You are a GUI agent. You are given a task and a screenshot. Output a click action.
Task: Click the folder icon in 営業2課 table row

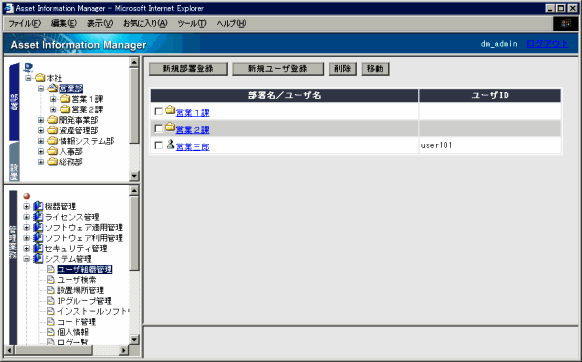pyautogui.click(x=170, y=127)
